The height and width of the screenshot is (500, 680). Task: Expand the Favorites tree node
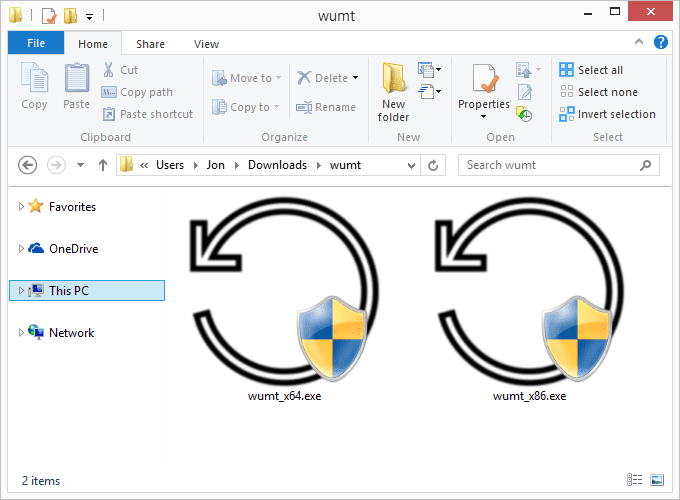click(x=20, y=207)
